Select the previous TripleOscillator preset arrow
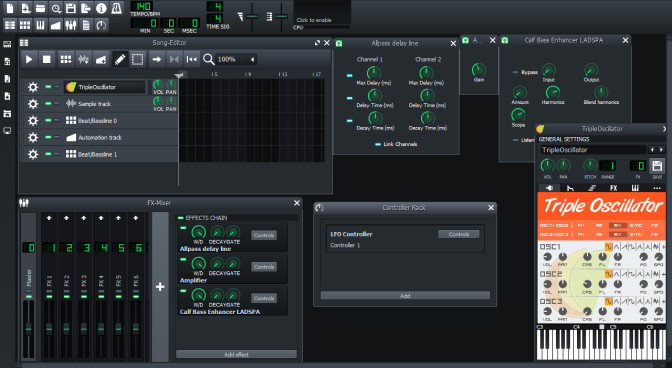This screenshot has height=368, width=672. tap(652, 150)
